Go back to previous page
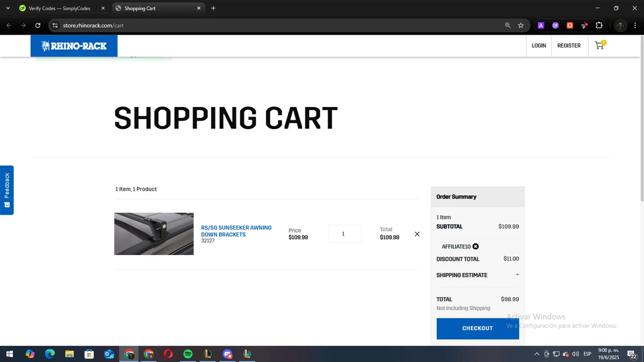This screenshot has width=644, height=362. point(9,25)
